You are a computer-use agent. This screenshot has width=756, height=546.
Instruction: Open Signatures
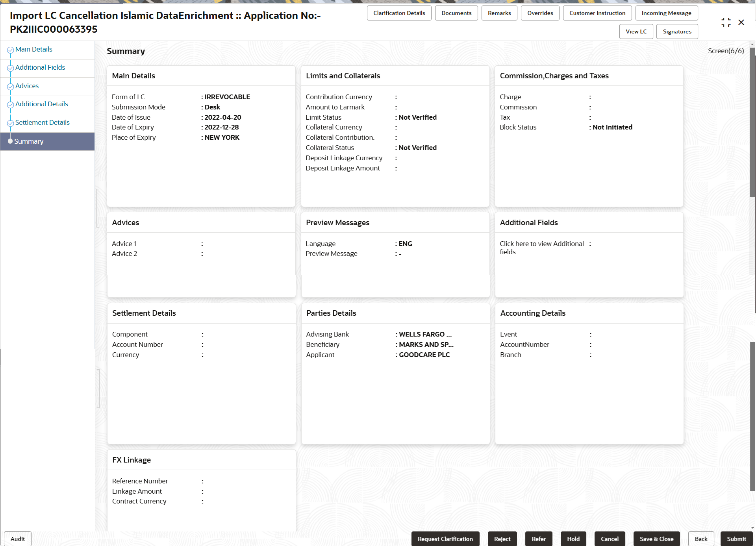click(x=677, y=31)
